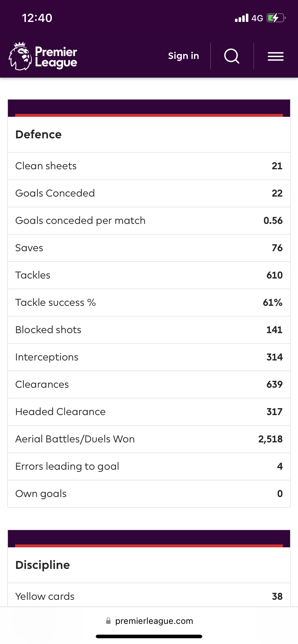
Task: Select the Blocked shots row
Action: (x=149, y=330)
